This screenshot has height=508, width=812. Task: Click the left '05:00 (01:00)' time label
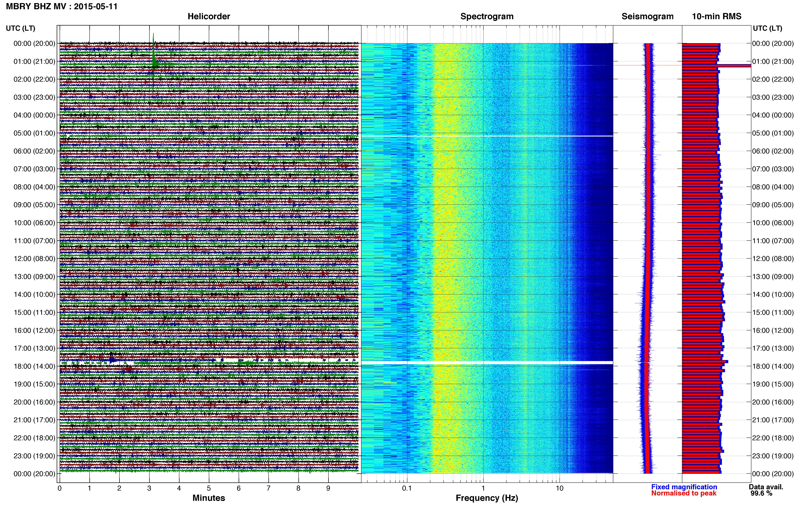point(34,133)
